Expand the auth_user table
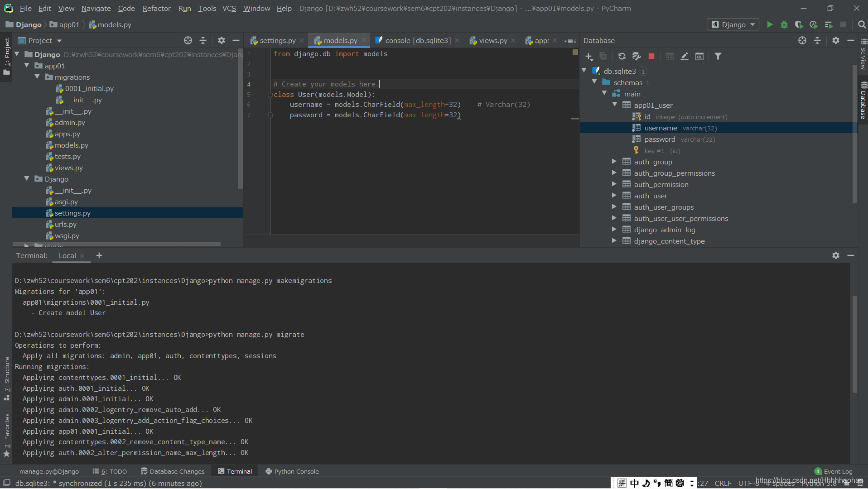The image size is (868, 489). pyautogui.click(x=614, y=195)
